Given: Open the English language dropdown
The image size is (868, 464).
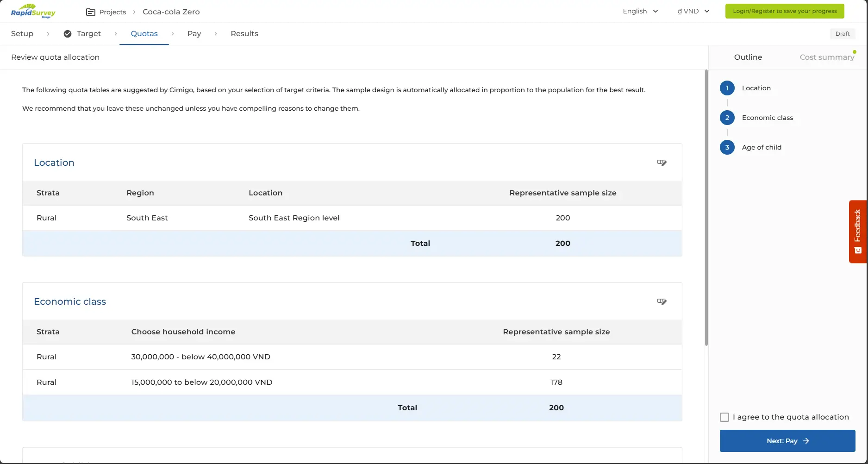Looking at the screenshot, I should coord(640,11).
